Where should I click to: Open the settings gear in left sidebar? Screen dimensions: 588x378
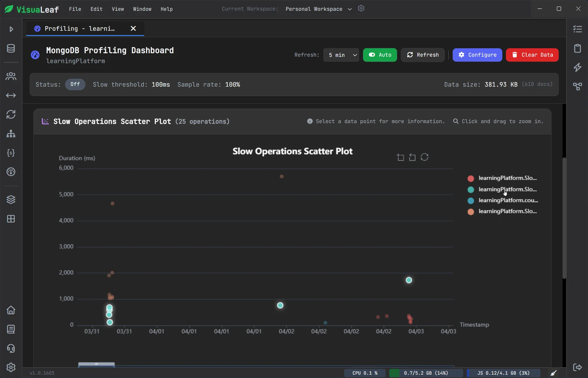(11, 367)
